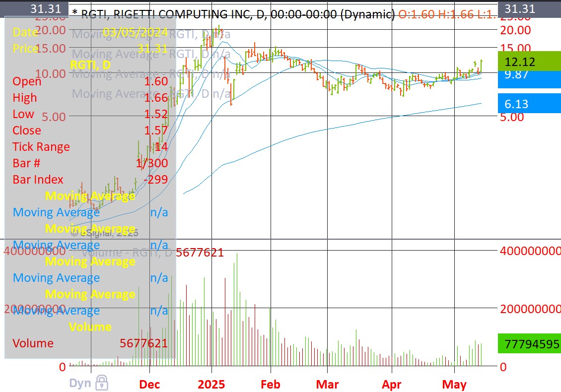The height and width of the screenshot is (392, 561).
Task: Click the Mar label on time axis
Action: coord(327,385)
